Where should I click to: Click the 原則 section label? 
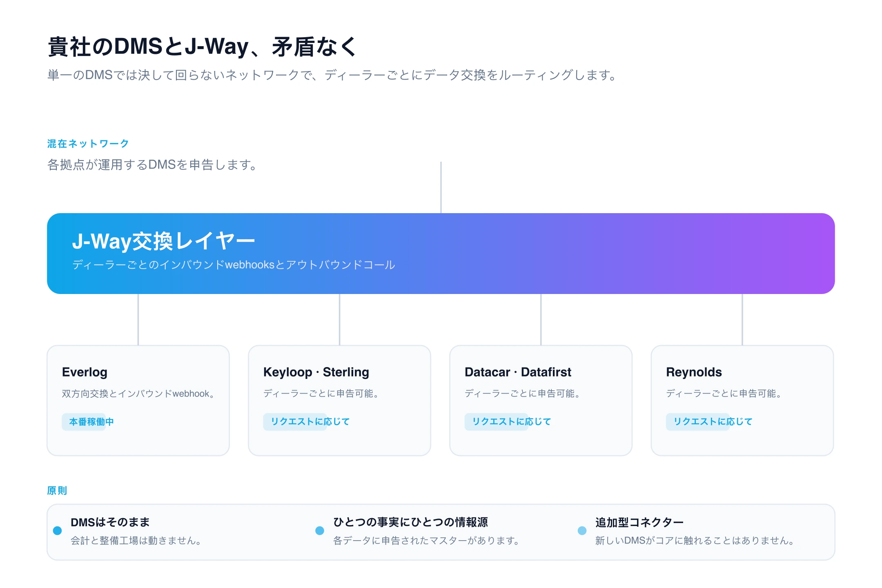click(x=57, y=490)
